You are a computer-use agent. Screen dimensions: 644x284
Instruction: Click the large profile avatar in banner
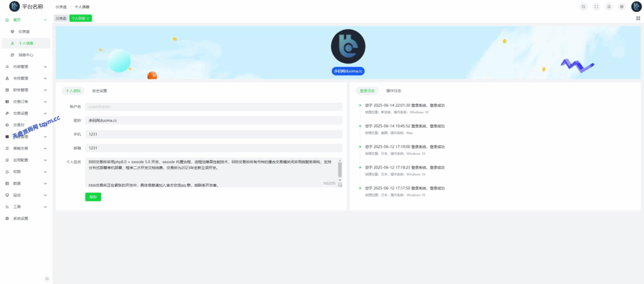[x=348, y=47]
